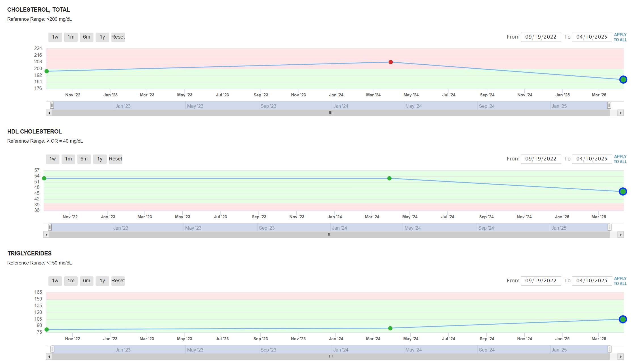637x364 pixels.
Task: Click the Triglycerides navigator scrollbar grip
Action: pos(331,356)
